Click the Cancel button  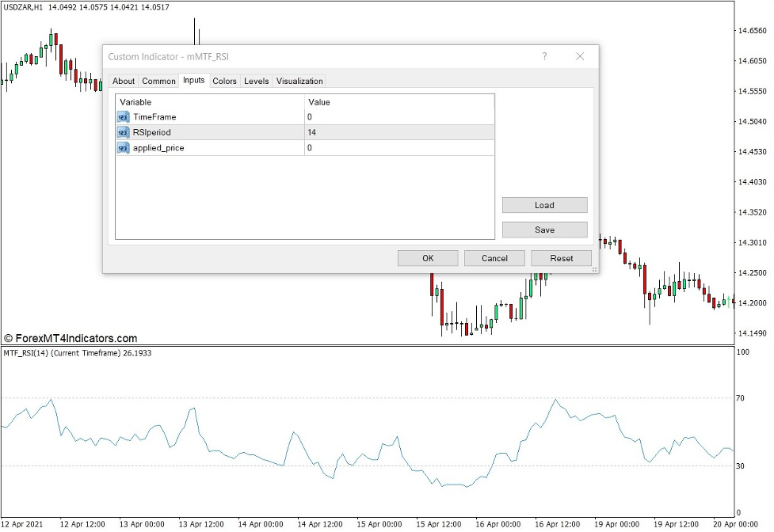click(x=494, y=258)
